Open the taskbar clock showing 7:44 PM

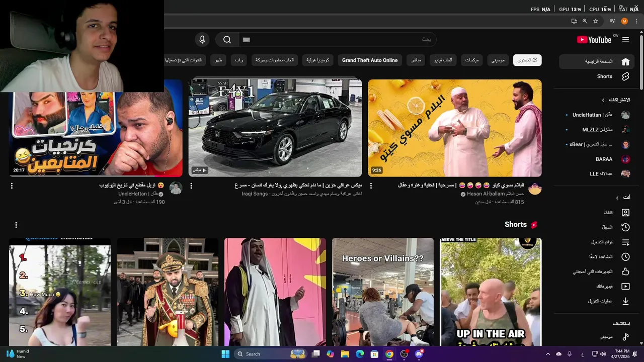622,354
